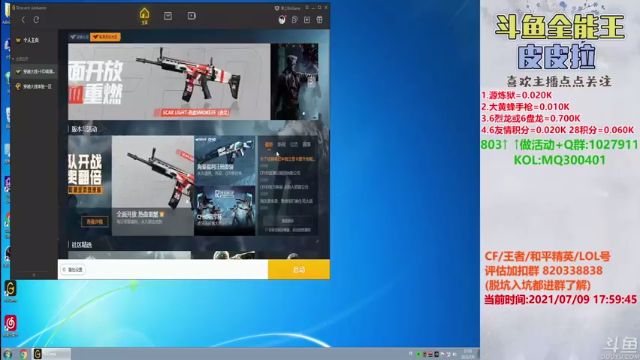
Task: Go back with the WeGame back arrow
Action: click(23, 19)
